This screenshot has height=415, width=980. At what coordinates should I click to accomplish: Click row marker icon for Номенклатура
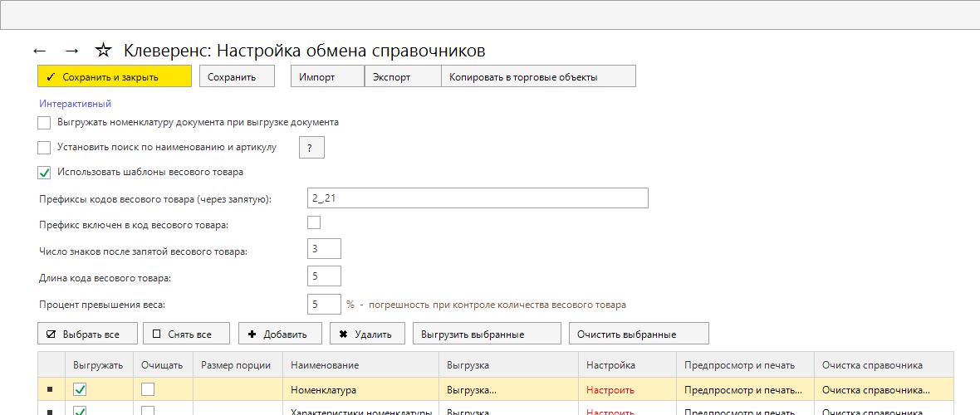click(x=50, y=390)
